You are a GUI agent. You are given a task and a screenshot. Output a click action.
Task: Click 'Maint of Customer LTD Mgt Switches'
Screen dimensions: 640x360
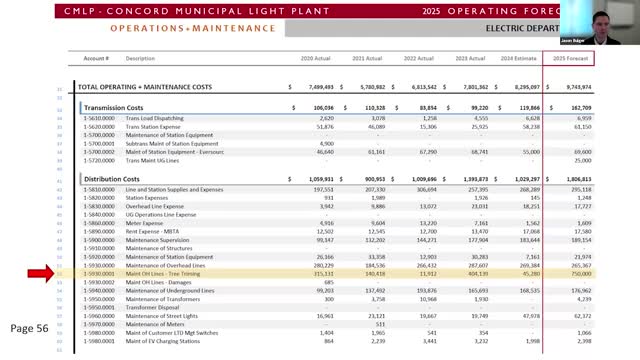click(x=171, y=333)
